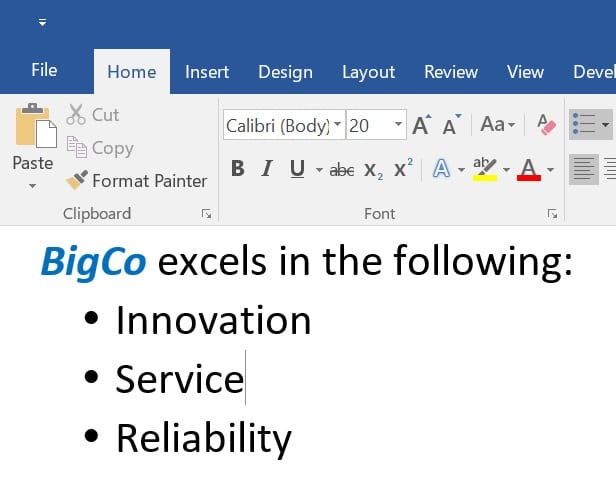Viewport: 616px width, 499px height.
Task: Launch the Font dialog box
Action: point(552,213)
